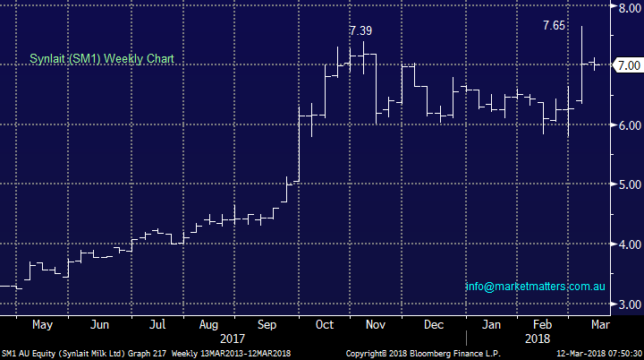Click the Aug x-axis label

(208, 325)
